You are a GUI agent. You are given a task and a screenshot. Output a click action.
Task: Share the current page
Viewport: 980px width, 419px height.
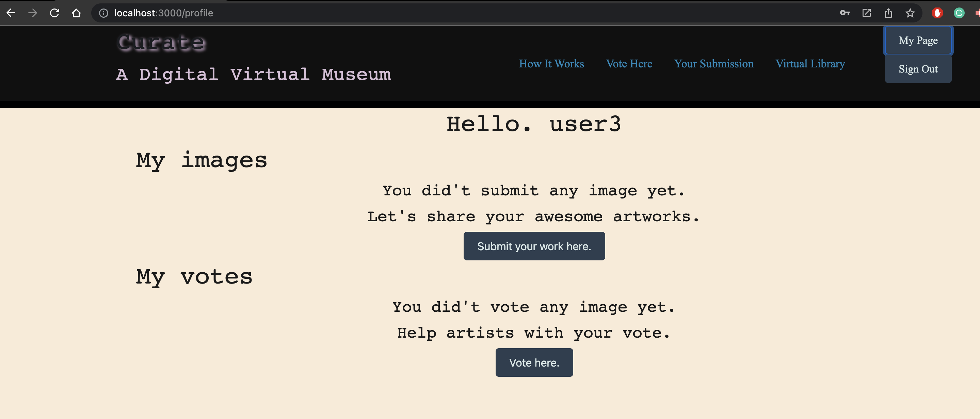[x=888, y=13]
